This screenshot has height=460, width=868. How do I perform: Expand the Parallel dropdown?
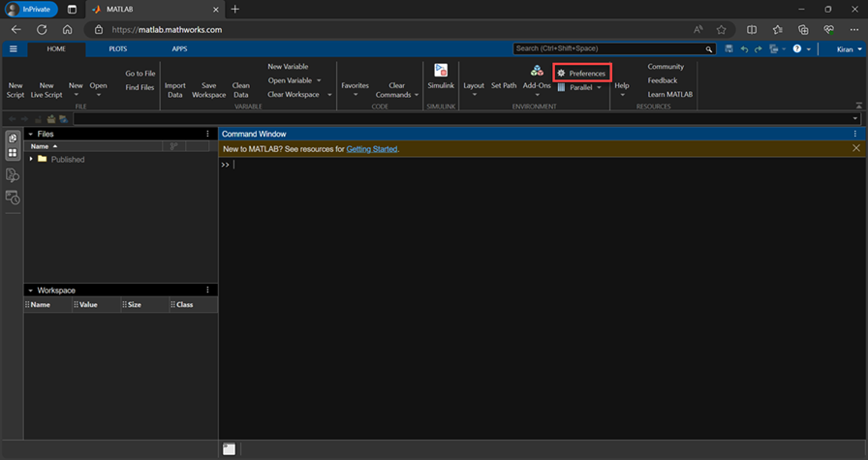click(x=599, y=87)
